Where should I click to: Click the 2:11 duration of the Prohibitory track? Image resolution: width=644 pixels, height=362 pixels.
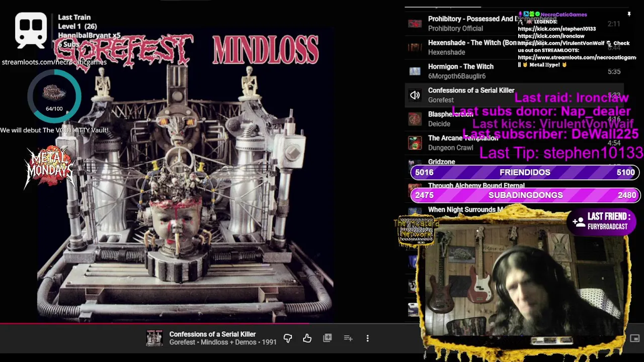pyautogui.click(x=614, y=24)
